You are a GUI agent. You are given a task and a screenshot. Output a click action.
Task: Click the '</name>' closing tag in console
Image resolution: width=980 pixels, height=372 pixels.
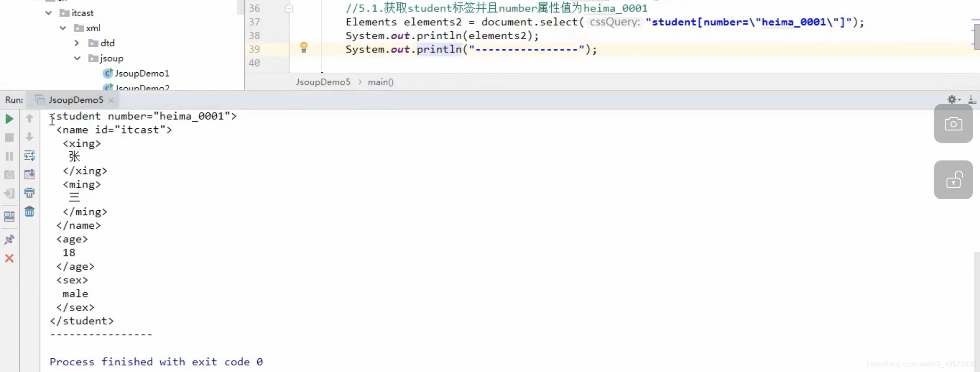point(78,225)
